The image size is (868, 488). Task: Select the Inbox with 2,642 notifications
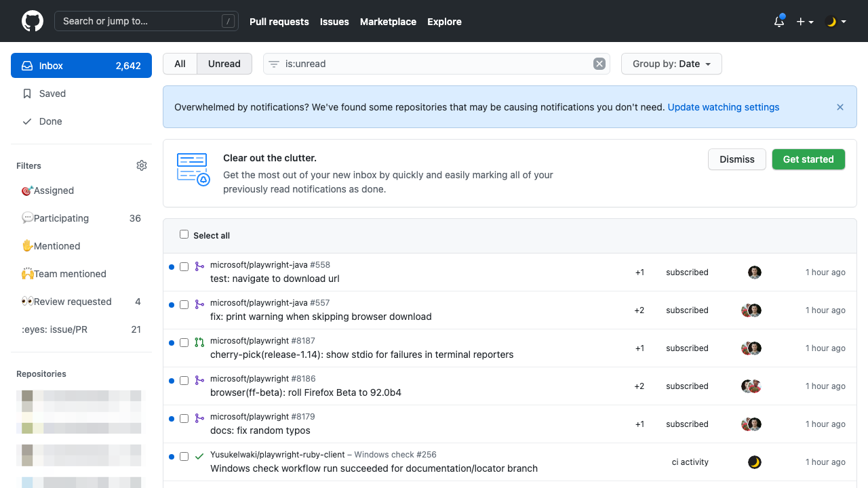click(81, 66)
